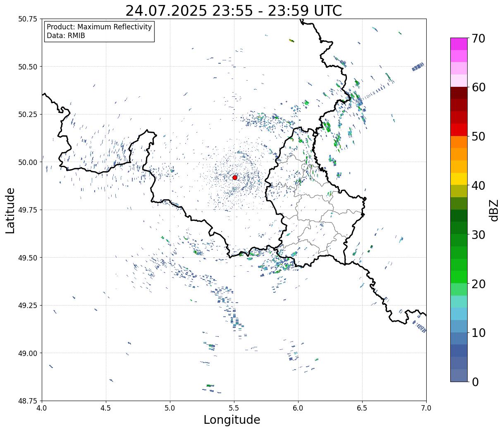The height and width of the screenshot is (430, 504).
Task: Click the longitude tick label 6.0
Action: [x=298, y=408]
